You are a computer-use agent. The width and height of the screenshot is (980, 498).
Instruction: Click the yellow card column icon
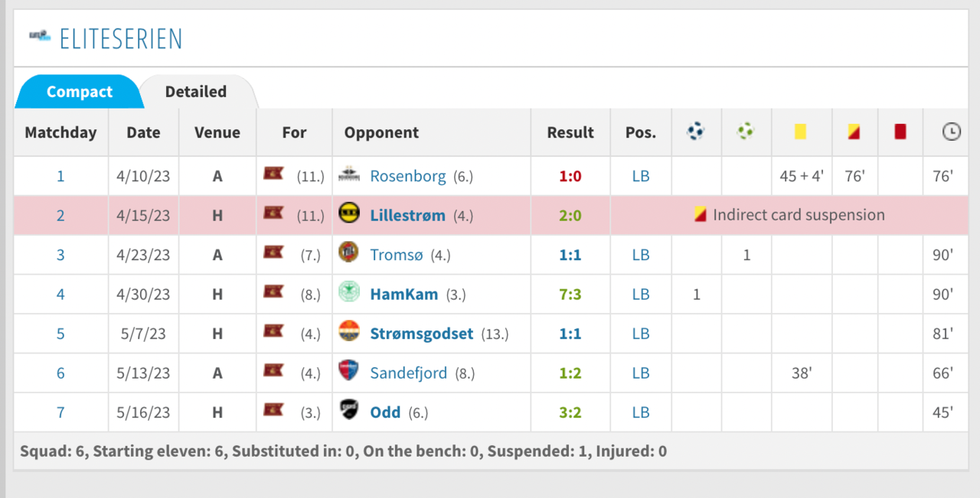[800, 132]
